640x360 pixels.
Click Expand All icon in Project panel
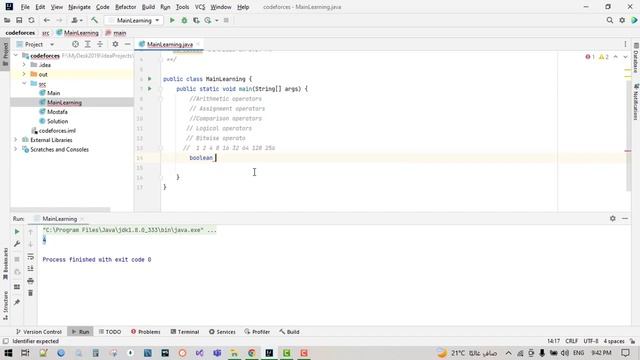[87, 44]
